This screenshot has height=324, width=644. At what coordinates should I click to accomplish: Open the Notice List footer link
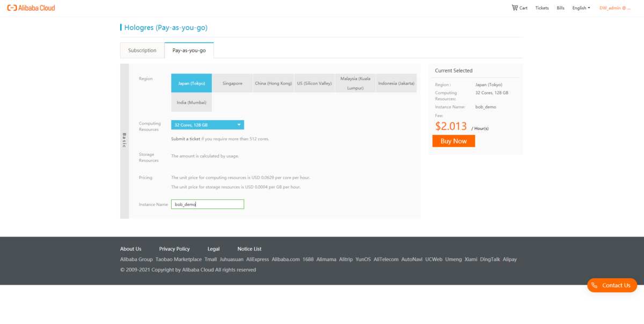point(250,249)
